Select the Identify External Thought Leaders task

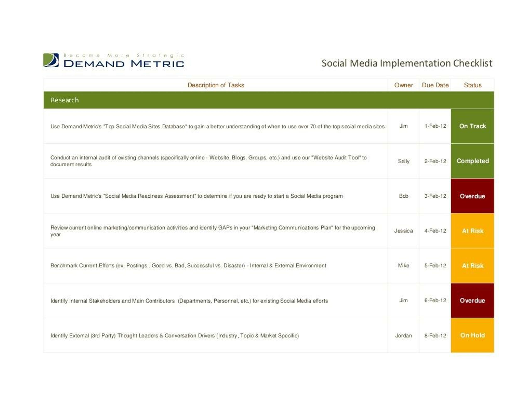click(174, 336)
